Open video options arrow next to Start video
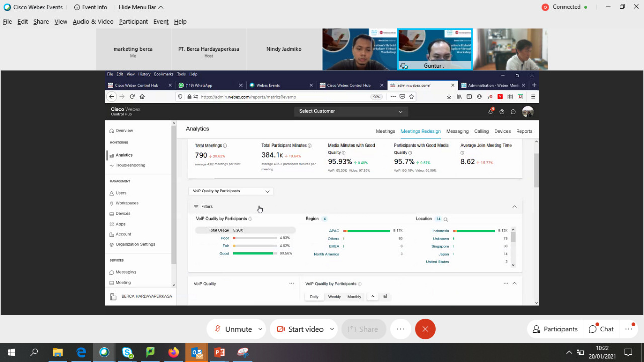The image size is (644, 362). tap(332, 329)
